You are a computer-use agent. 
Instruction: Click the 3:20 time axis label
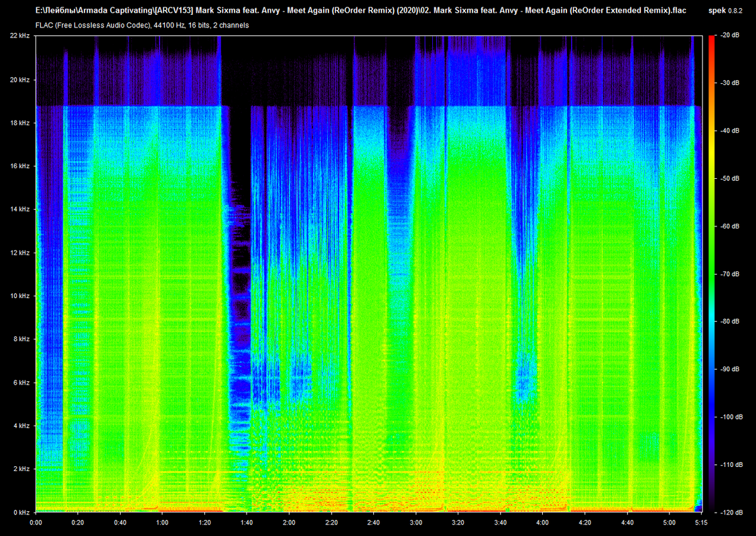[x=458, y=523]
